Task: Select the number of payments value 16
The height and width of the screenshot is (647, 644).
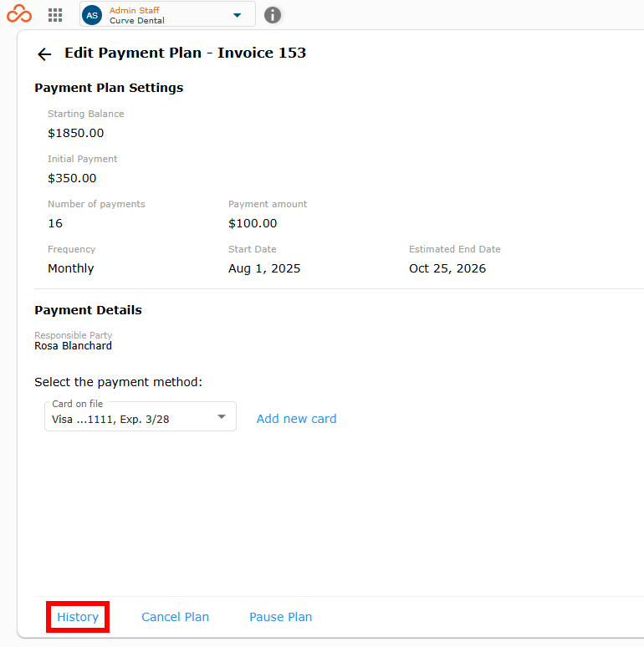Action: pyautogui.click(x=55, y=223)
